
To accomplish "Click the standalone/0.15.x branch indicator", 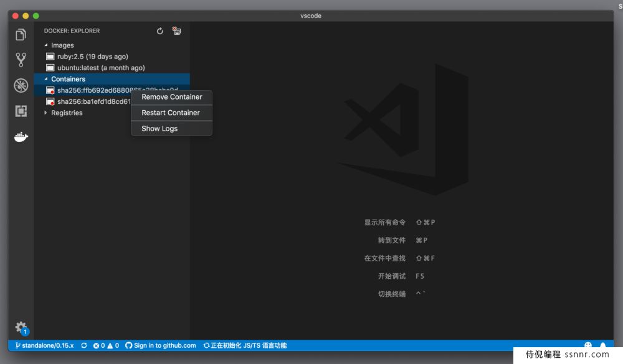I will (x=44, y=345).
